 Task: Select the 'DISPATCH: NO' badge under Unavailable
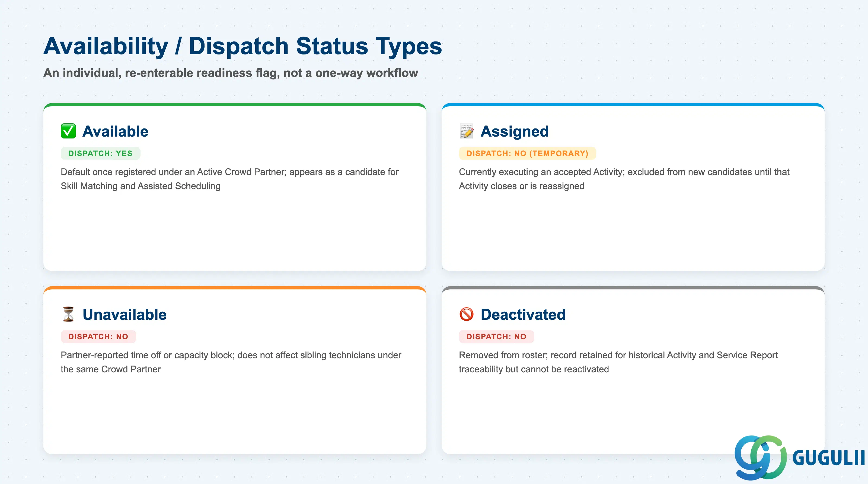pyautogui.click(x=98, y=337)
